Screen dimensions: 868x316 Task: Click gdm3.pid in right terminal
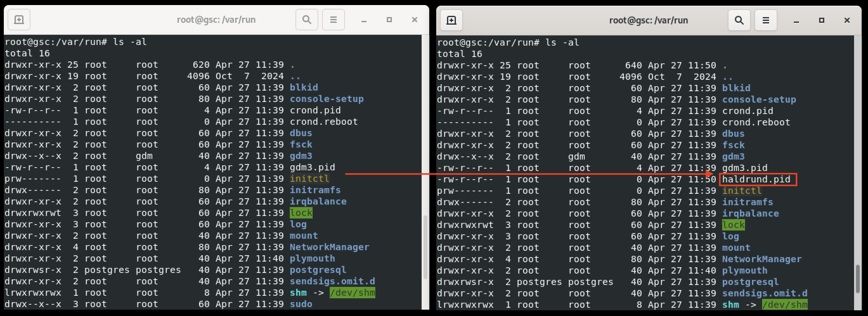pos(745,168)
